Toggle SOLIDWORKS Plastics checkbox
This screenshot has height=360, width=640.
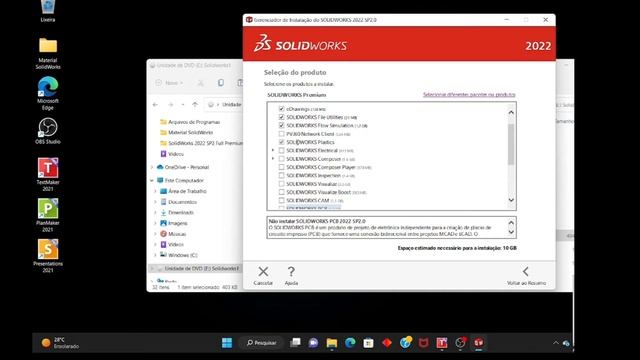(x=281, y=142)
